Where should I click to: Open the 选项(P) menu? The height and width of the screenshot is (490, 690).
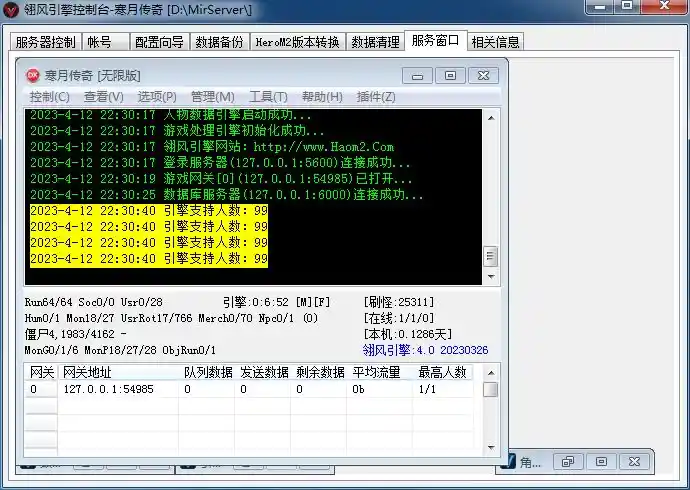[157, 96]
